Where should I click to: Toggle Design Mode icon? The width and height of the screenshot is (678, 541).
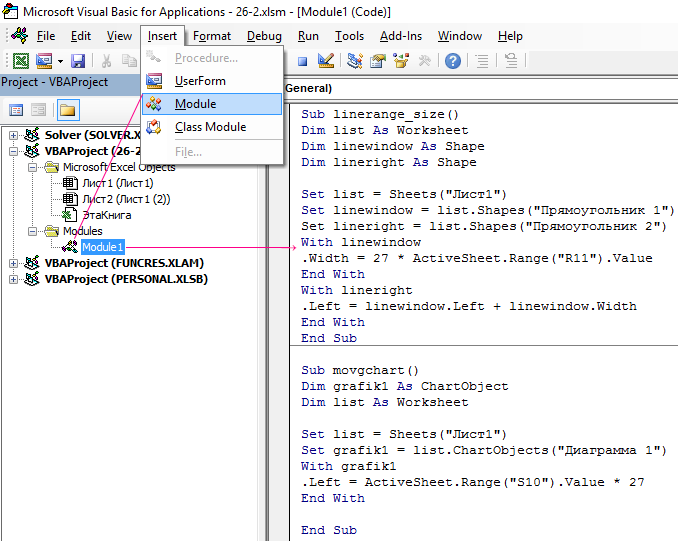pyautogui.click(x=326, y=61)
